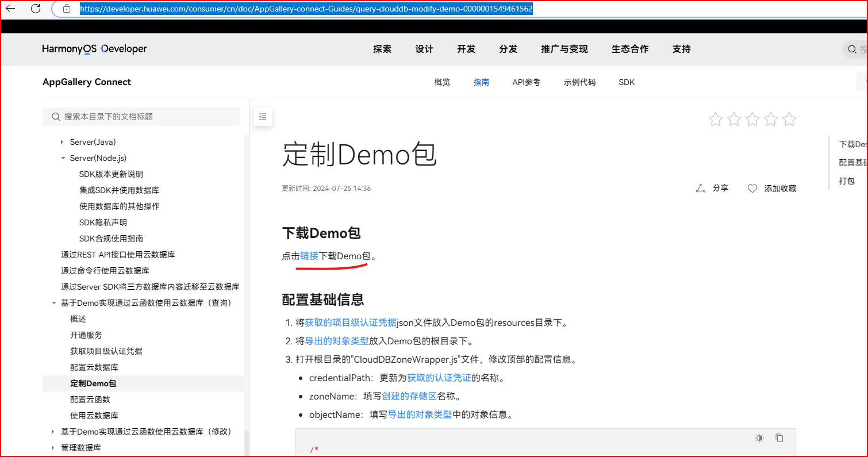Viewport: 868px width, 457px height.
Task: Open the 探索 top menu
Action: coord(382,49)
